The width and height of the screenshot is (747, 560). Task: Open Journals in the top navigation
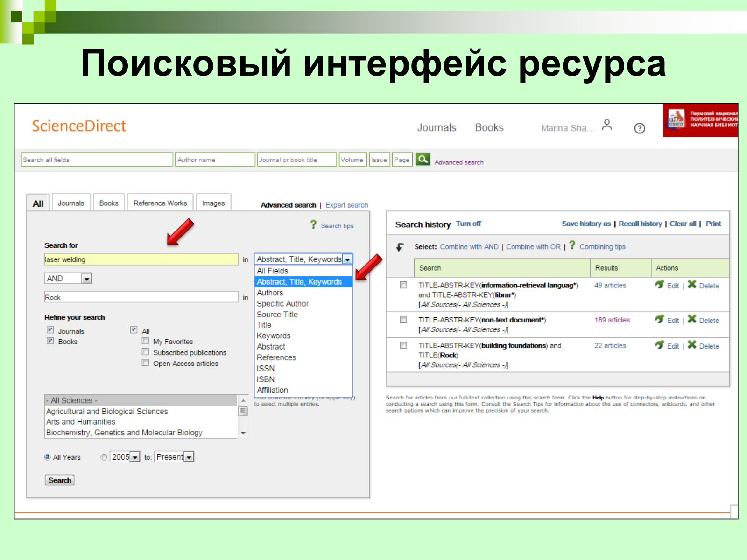click(x=437, y=128)
